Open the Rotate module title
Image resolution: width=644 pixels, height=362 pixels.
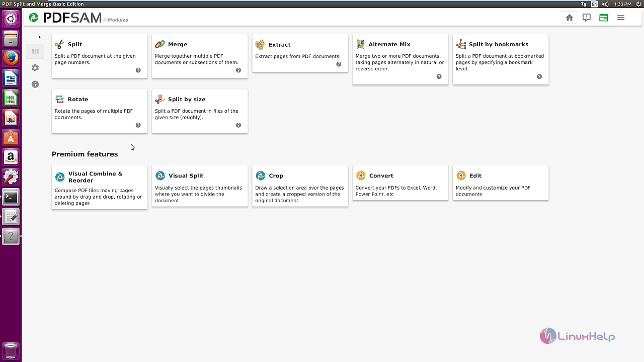[78, 99]
